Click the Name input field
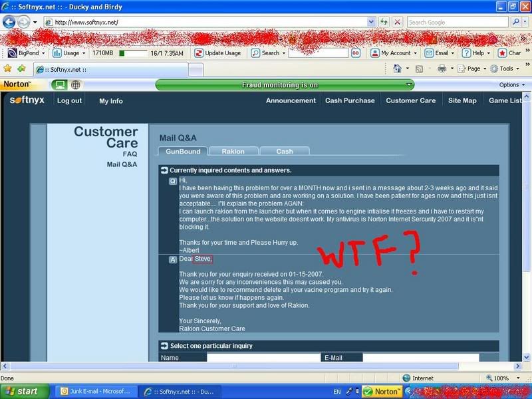Viewport: 532px width, 399px height. coord(263,358)
